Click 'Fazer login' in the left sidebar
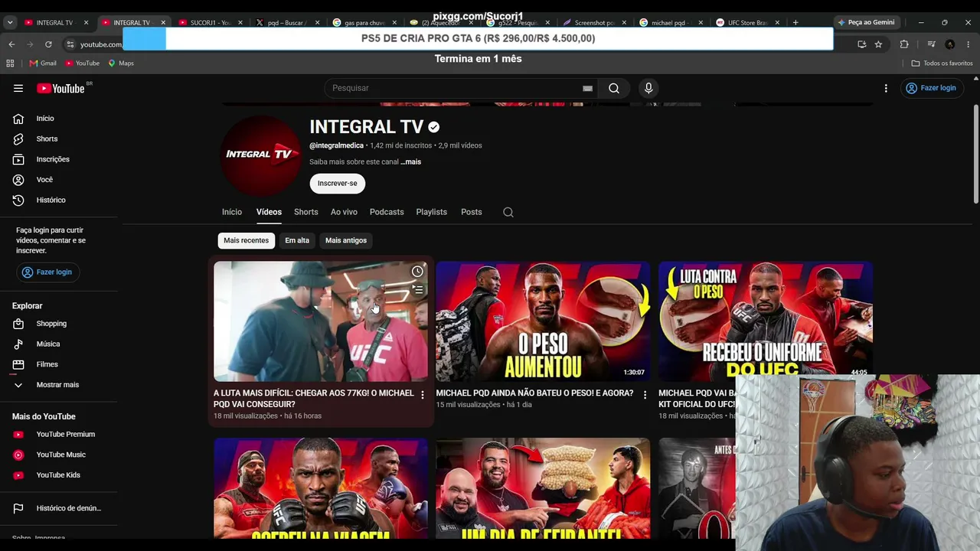 click(47, 272)
